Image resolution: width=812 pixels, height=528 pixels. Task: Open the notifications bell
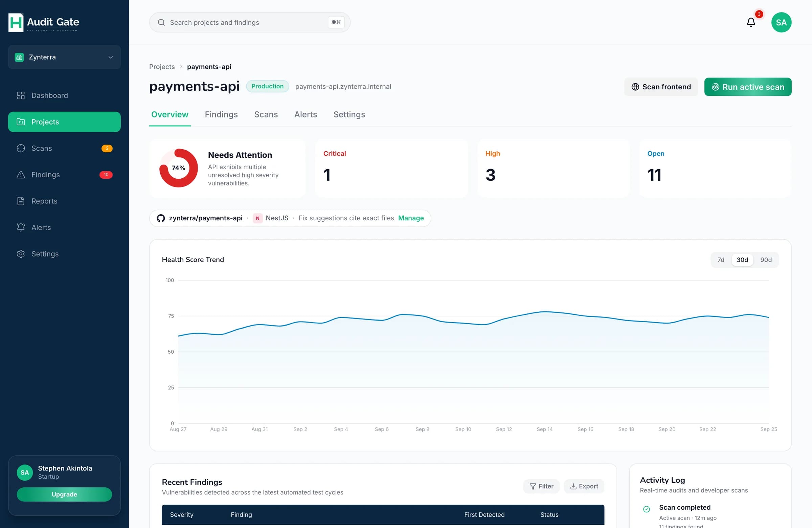(750, 23)
